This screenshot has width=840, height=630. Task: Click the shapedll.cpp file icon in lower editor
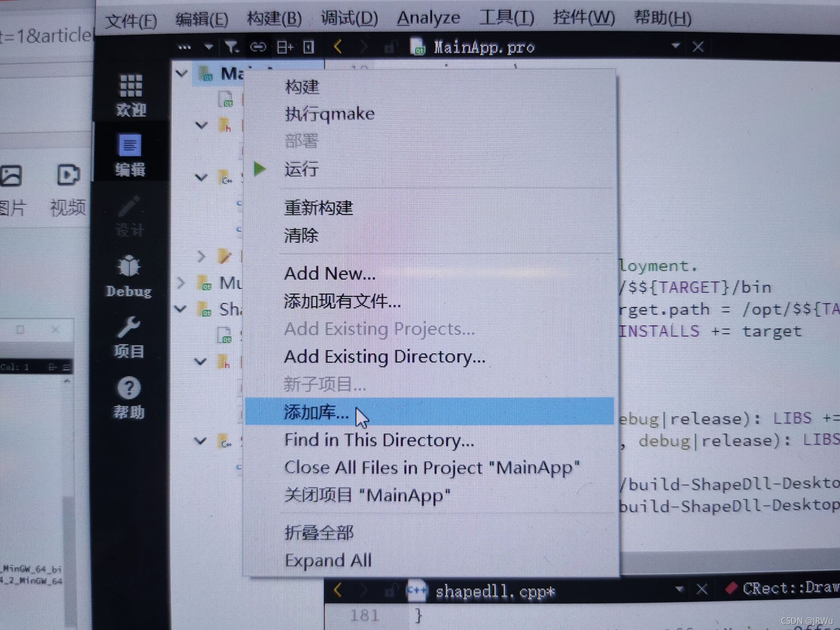pos(416,591)
